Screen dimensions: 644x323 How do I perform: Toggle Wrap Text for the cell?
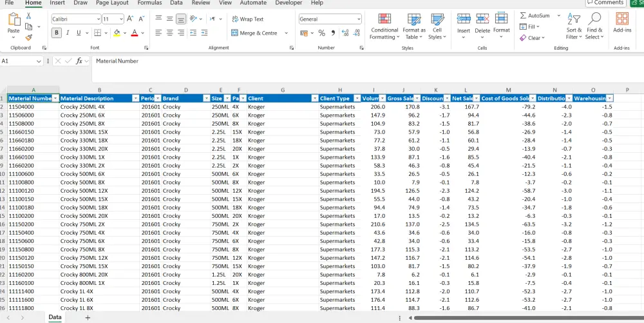point(247,19)
